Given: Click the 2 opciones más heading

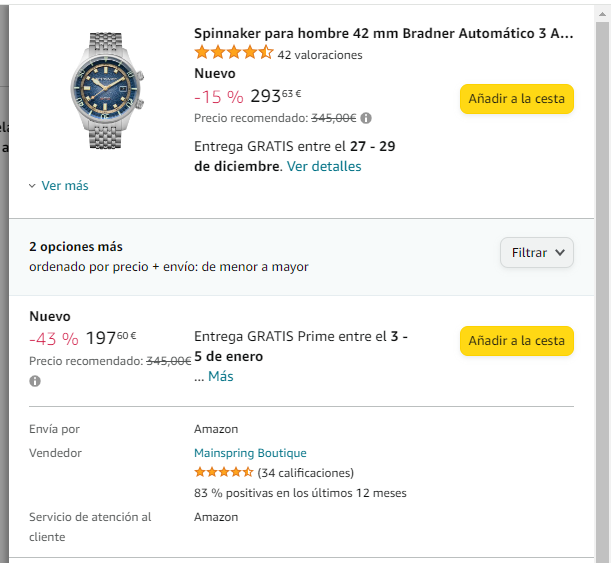Looking at the screenshot, I should 76,247.
